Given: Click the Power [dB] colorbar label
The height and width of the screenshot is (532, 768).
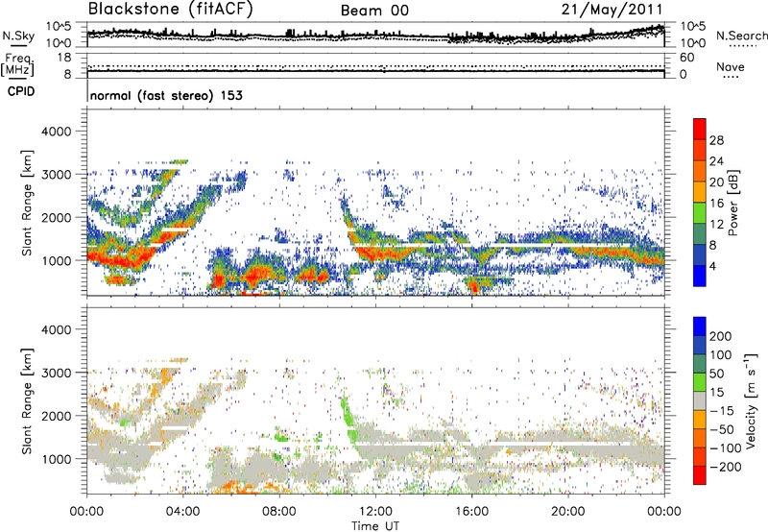Looking at the screenshot, I should pyautogui.click(x=732, y=203).
